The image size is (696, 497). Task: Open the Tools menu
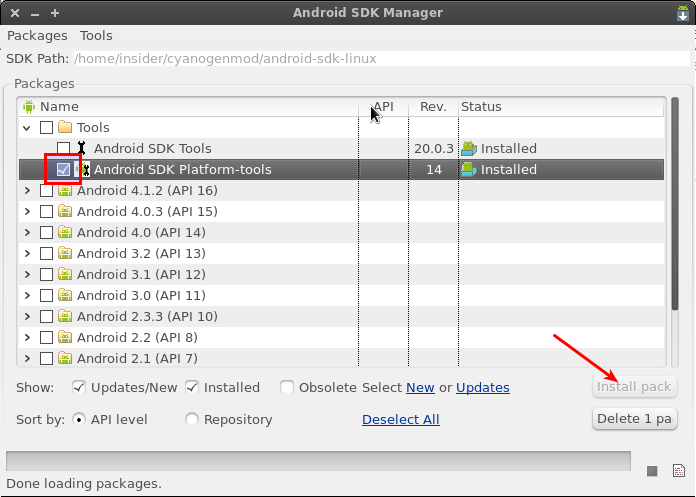tap(96, 36)
